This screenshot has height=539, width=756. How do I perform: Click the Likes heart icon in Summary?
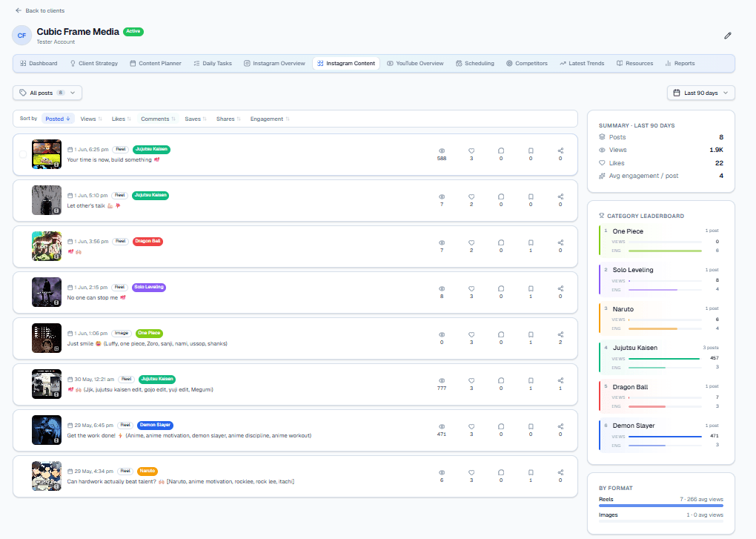pyautogui.click(x=602, y=163)
